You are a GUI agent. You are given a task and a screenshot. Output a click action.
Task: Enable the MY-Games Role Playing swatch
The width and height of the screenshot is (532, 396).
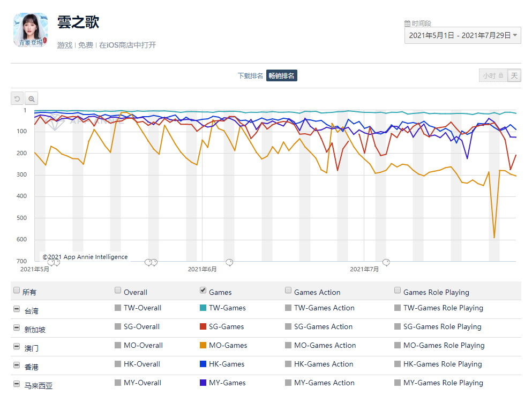tap(398, 383)
